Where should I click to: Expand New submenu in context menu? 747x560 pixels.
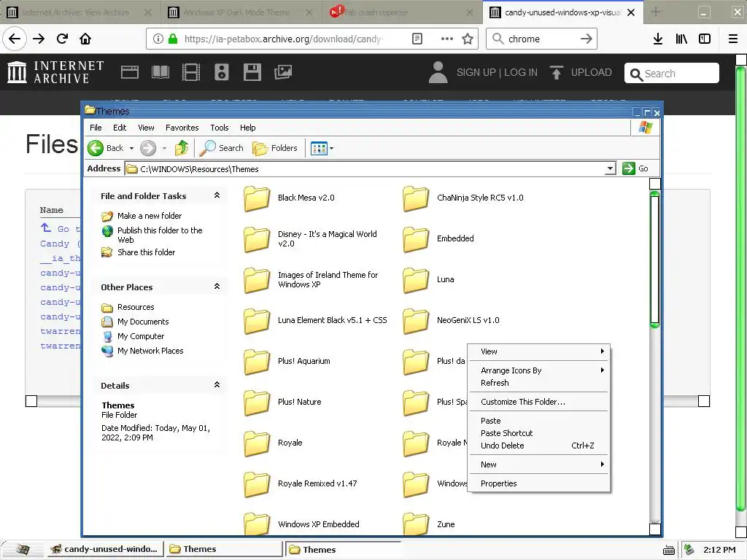(539, 464)
